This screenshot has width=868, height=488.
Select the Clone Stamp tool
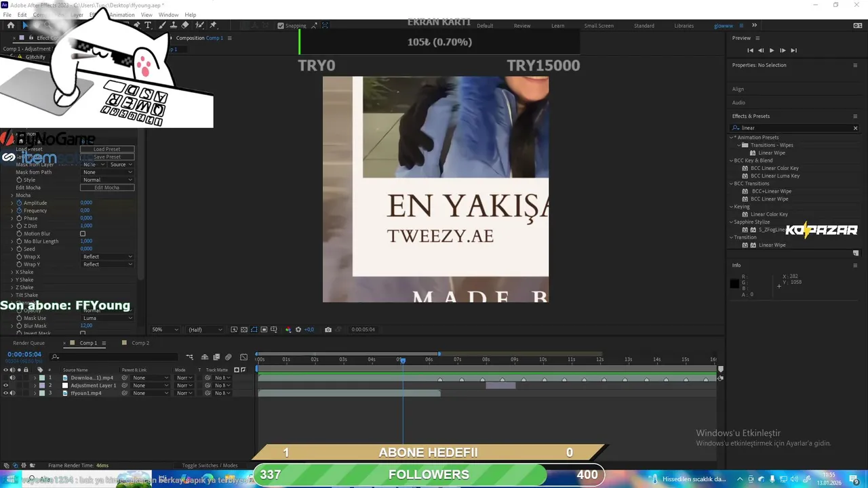click(172, 25)
